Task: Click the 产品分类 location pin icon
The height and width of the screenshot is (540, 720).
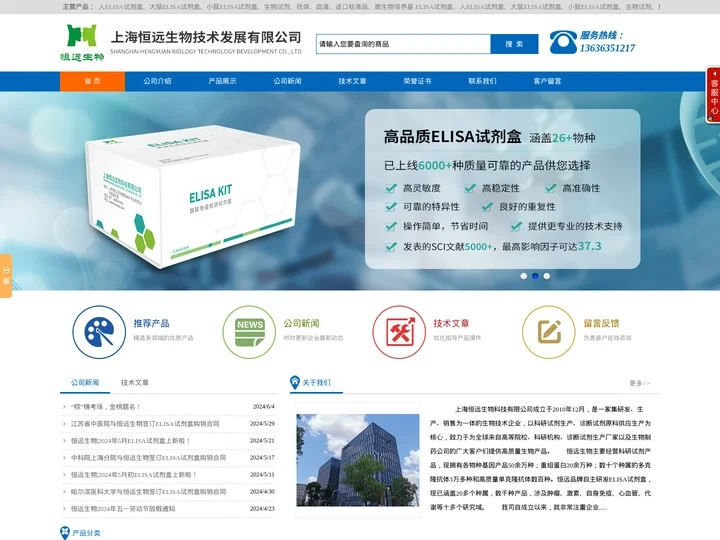Action: (x=65, y=533)
